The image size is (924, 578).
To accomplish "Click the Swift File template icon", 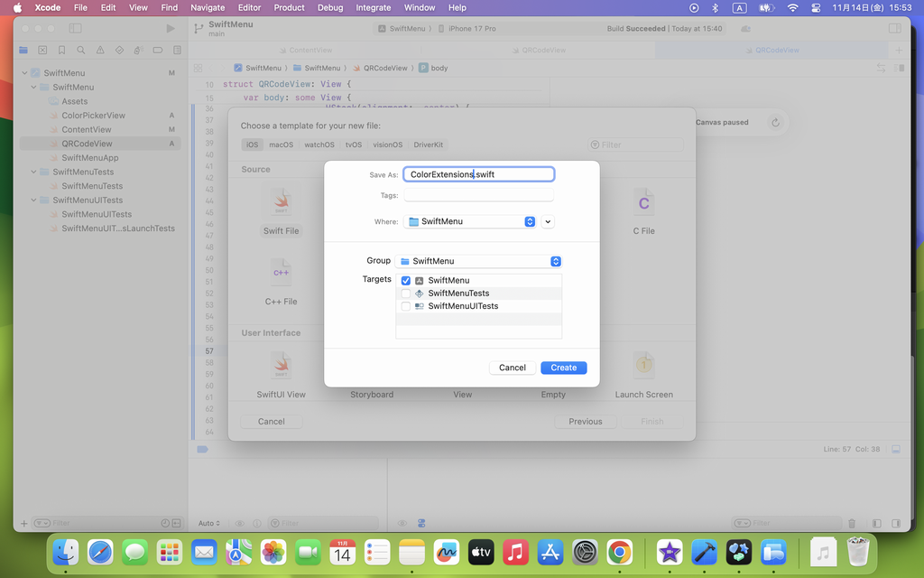I will 281,203.
